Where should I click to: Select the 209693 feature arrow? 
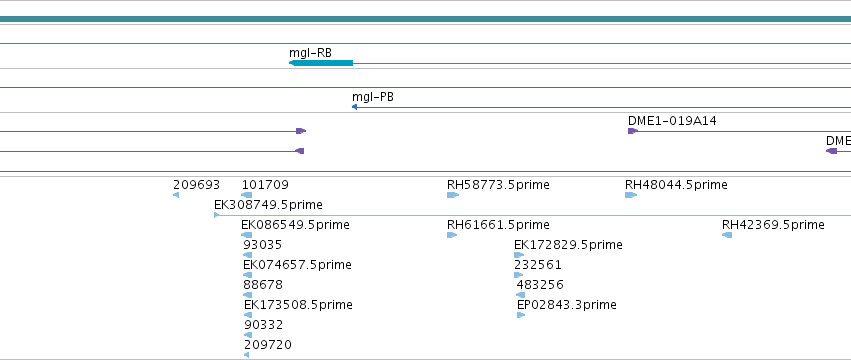click(176, 195)
